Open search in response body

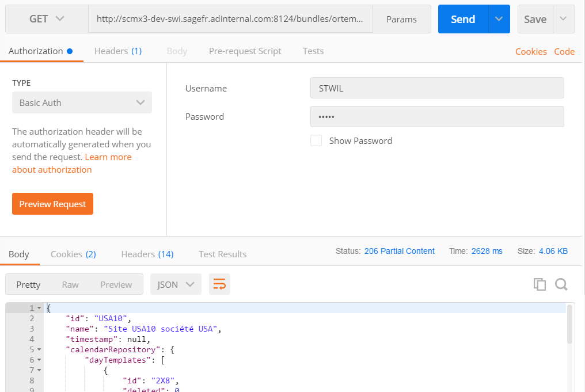click(561, 284)
